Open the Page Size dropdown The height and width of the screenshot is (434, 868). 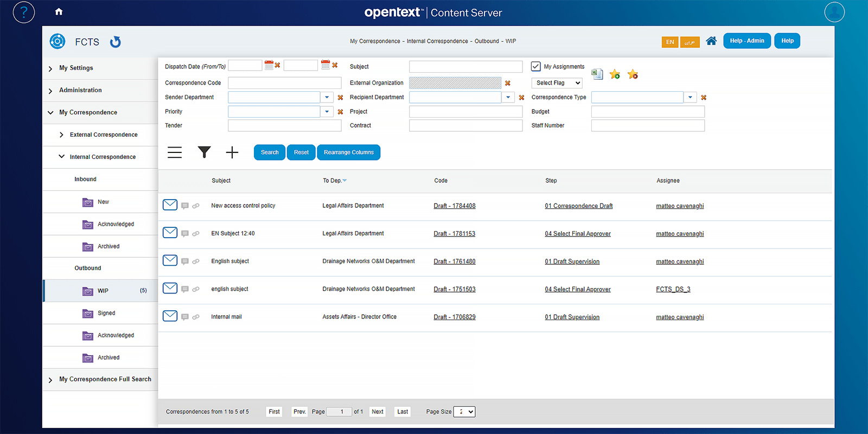(x=464, y=412)
